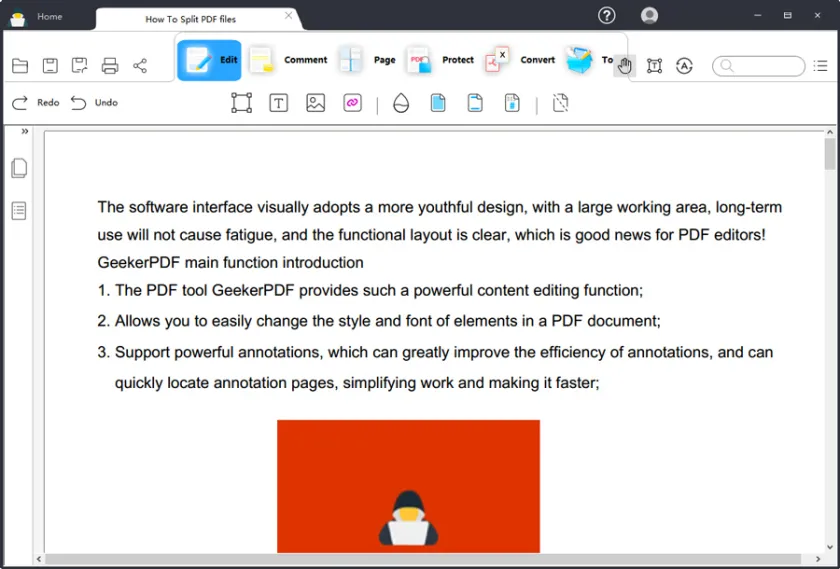Print the document using printer icon

110,66
